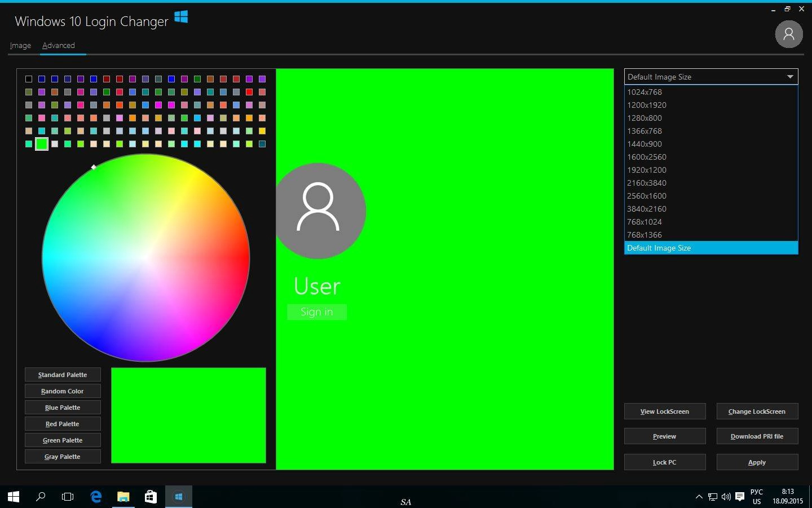Pick the 1920x1200 size entry
Screen dimensions: 812x508
711,170
